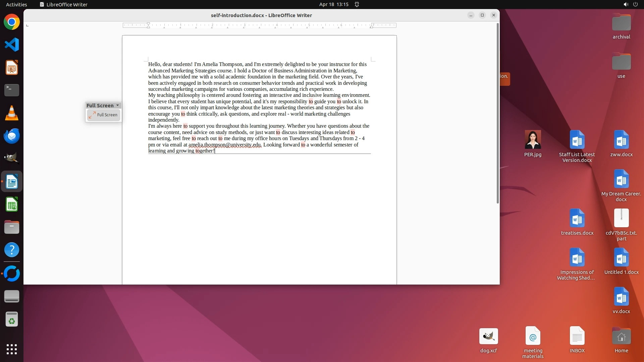Click the vertical scrollbar of the document
Image resolution: width=644 pixels, height=362 pixels.
497,114
